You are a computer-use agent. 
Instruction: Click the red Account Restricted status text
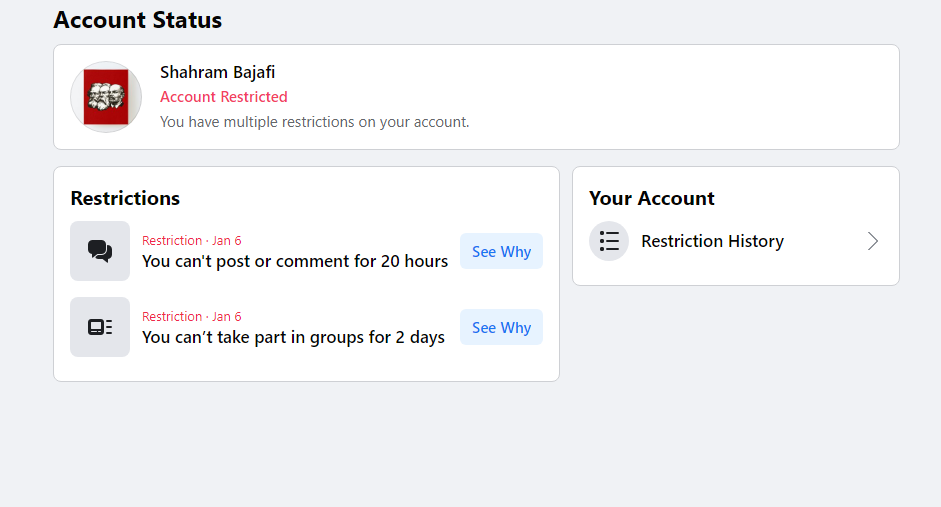(x=224, y=97)
